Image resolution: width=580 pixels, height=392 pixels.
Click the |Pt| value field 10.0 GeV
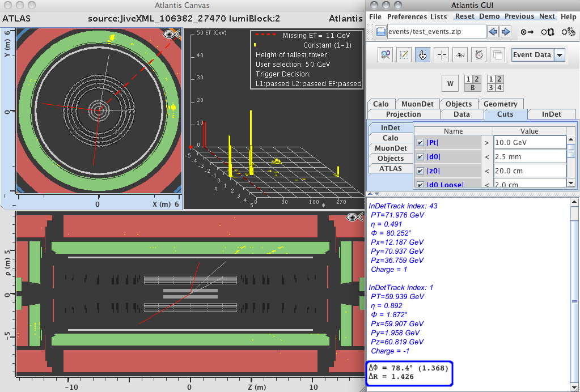529,143
